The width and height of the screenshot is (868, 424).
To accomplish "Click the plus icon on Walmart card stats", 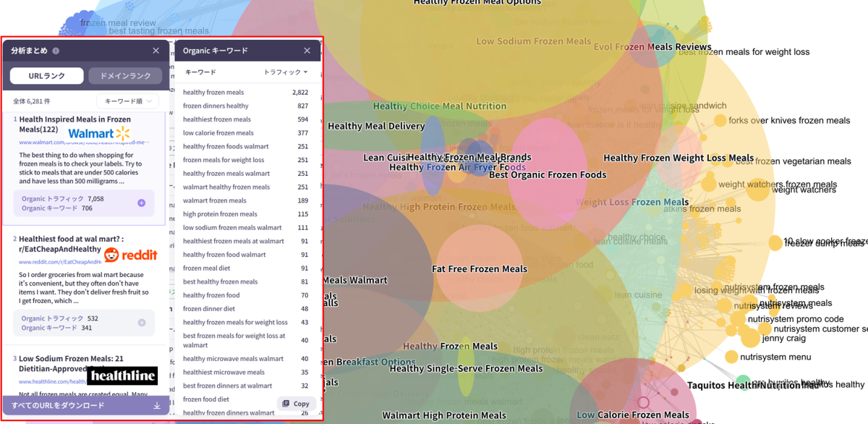I will 141,203.
